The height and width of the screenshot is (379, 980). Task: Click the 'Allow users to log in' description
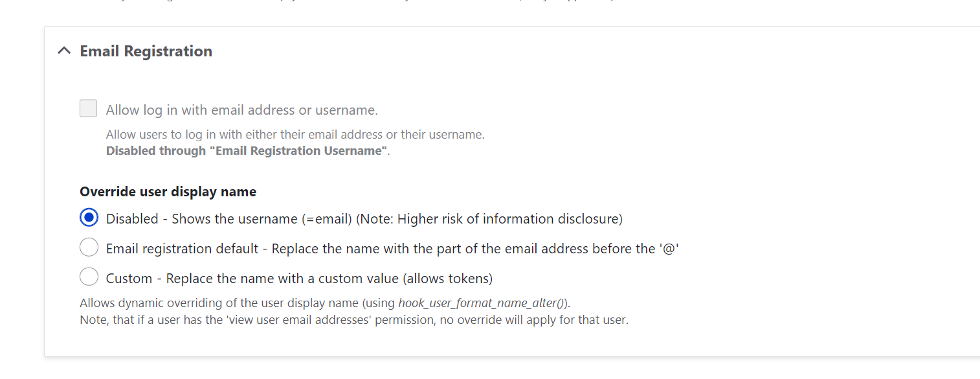[x=295, y=135]
